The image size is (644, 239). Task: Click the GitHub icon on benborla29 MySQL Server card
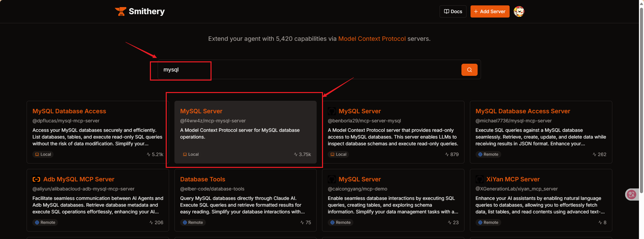332,111
